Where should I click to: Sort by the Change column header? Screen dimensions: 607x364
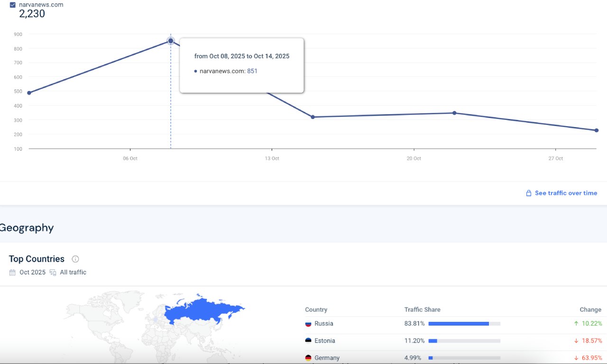click(x=590, y=309)
